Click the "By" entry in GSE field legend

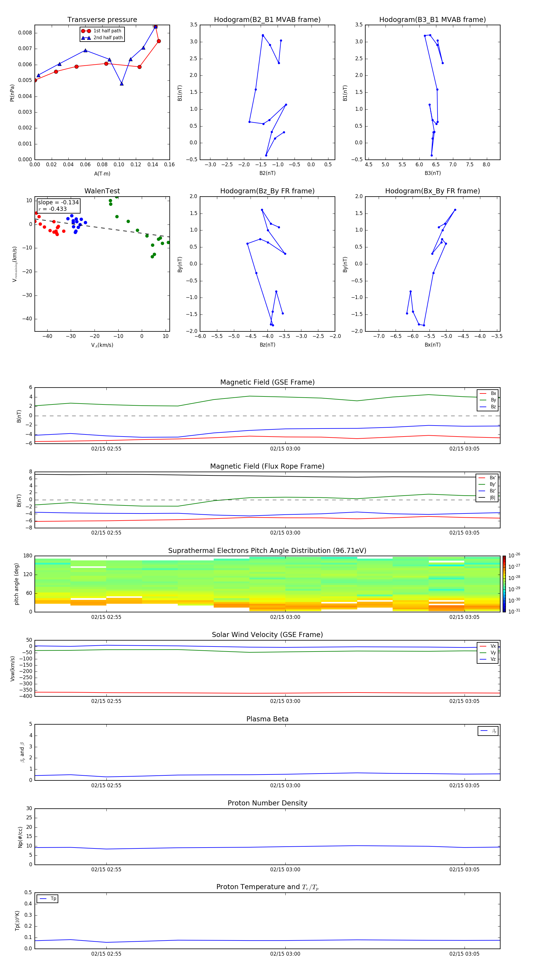click(488, 400)
